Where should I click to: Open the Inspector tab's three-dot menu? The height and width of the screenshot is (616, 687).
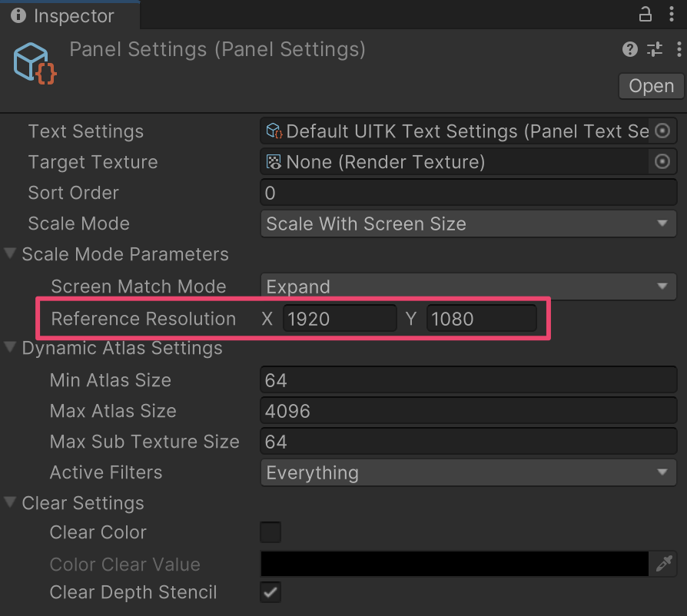click(x=671, y=15)
